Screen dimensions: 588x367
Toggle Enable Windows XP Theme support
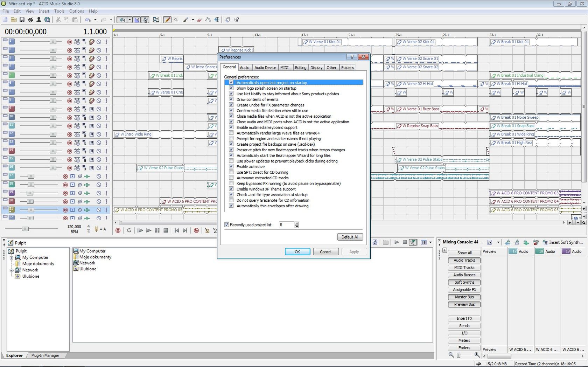(231, 189)
